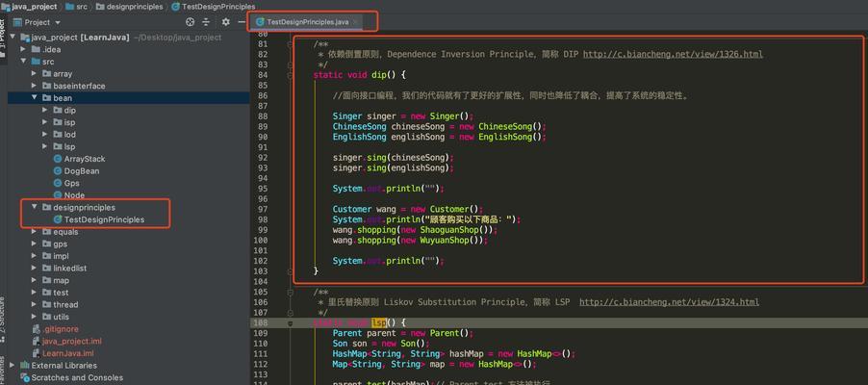The image size is (868, 385).
Task: Fold the LSP Javadoc comment at line 105
Action: 290,292
